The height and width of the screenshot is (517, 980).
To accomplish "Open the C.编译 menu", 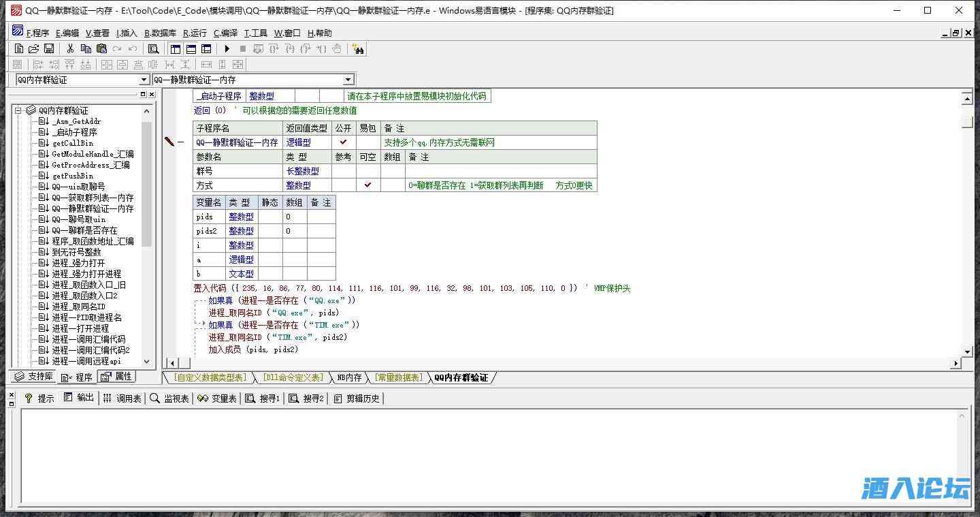I will 225,33.
